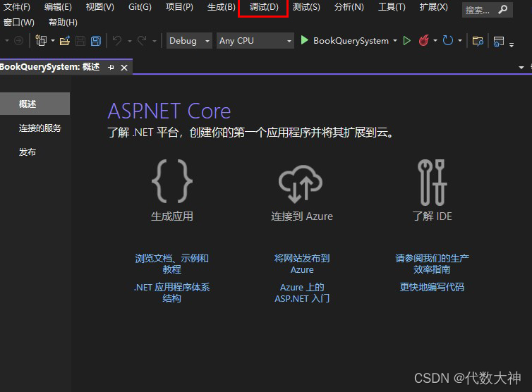Open the 调试(D) menu

[264, 7]
